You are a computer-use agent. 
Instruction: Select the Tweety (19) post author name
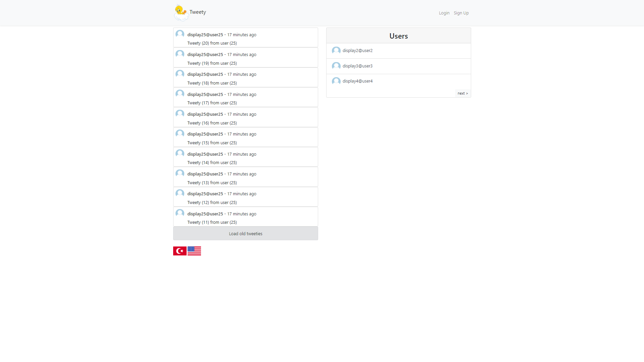(x=205, y=55)
